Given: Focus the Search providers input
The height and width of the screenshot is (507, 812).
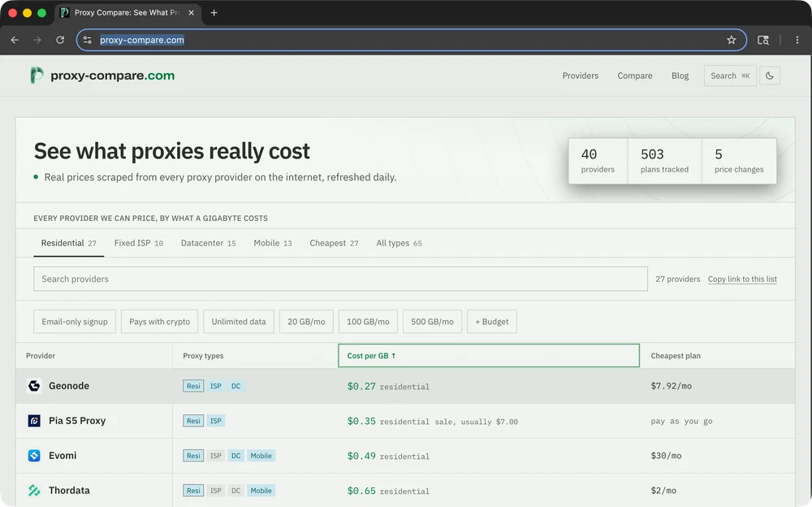Looking at the screenshot, I should click(340, 279).
